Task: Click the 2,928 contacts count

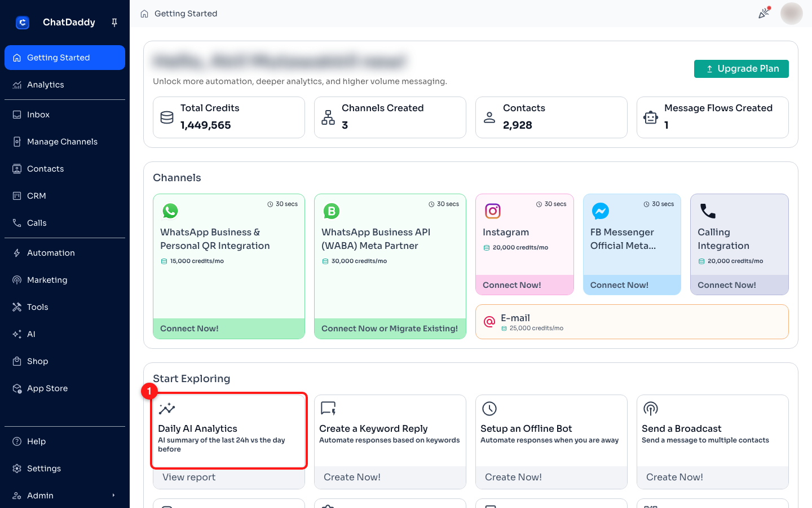Action: [518, 125]
